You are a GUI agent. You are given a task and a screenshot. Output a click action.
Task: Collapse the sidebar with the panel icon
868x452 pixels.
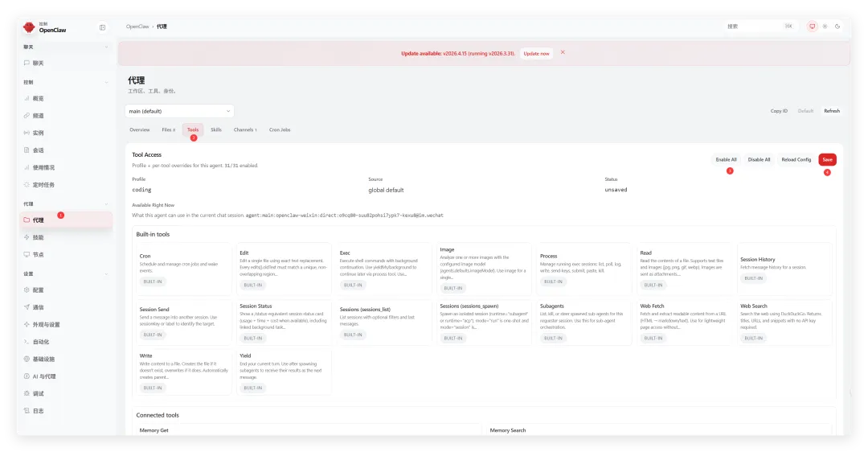102,27
